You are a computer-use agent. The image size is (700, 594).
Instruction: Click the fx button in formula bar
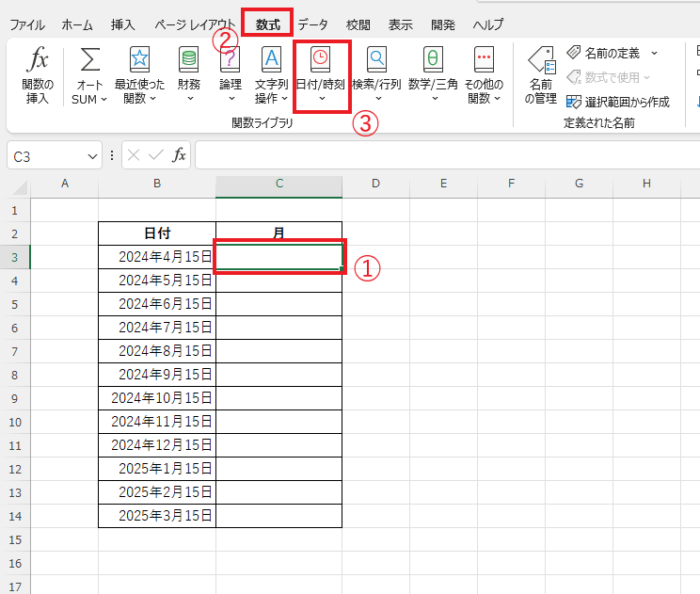pos(179,155)
